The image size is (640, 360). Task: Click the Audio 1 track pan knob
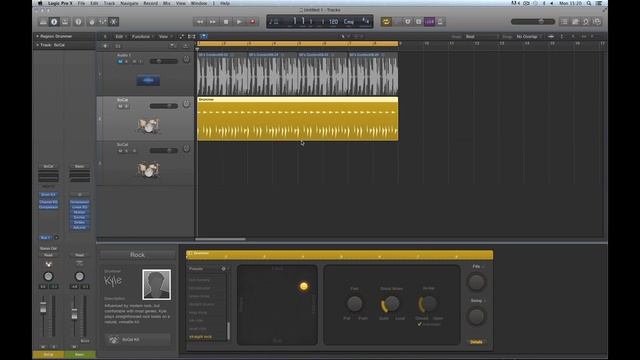[x=186, y=60]
